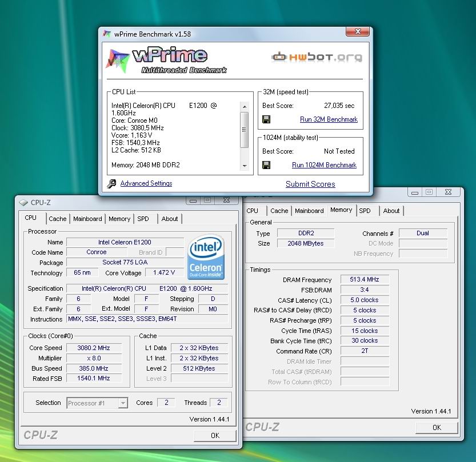The image size is (476, 462).
Task: Click the Level 2 512 KBytes field
Action: point(199,368)
